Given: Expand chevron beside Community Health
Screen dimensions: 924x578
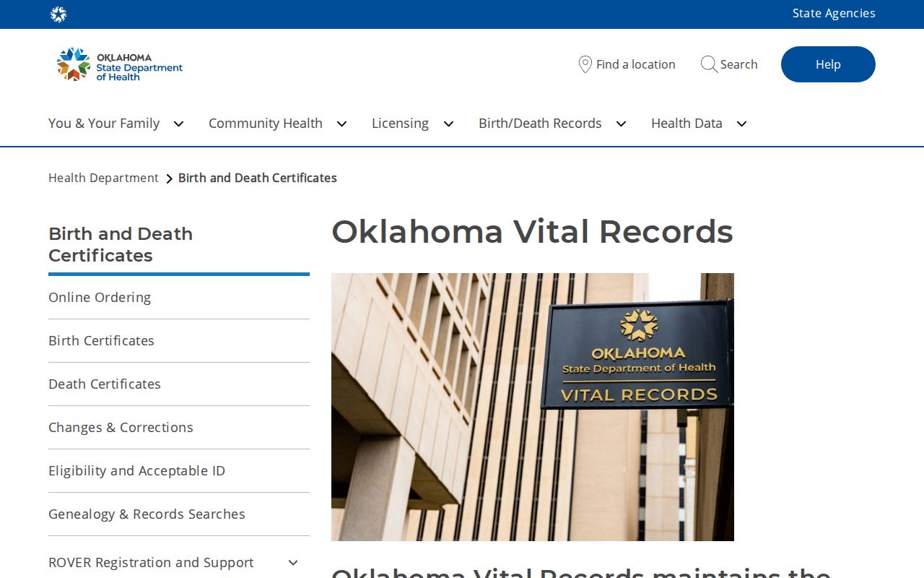Looking at the screenshot, I should point(341,124).
